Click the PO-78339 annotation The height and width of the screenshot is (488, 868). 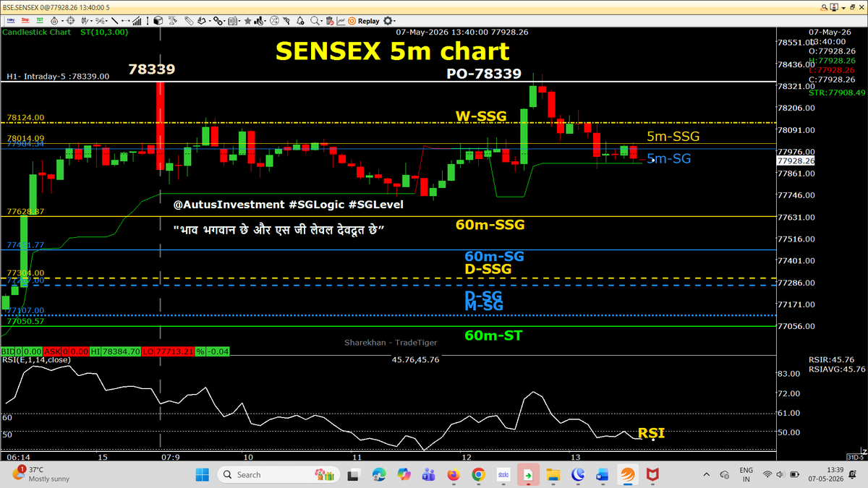coord(483,73)
